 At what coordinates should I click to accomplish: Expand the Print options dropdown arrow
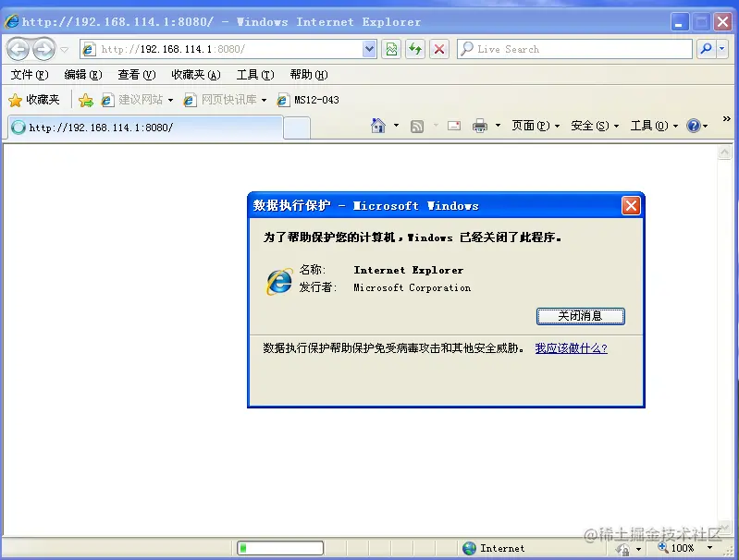(x=498, y=126)
